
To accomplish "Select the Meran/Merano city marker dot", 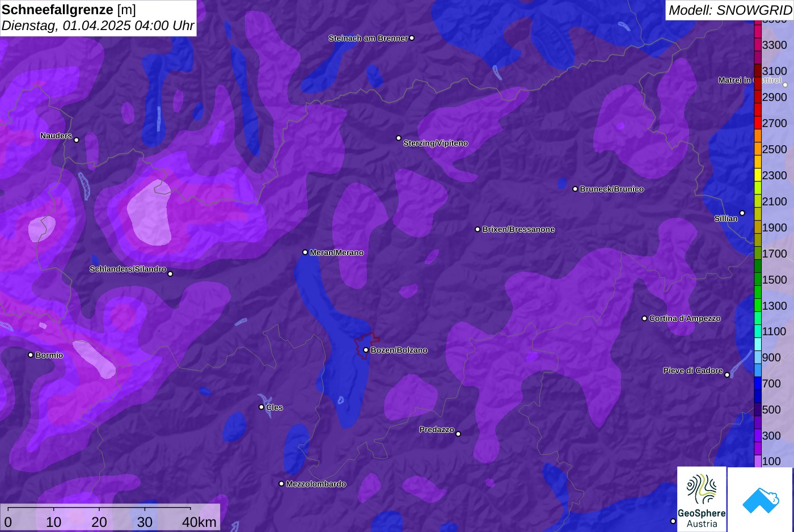I will click(x=305, y=252).
